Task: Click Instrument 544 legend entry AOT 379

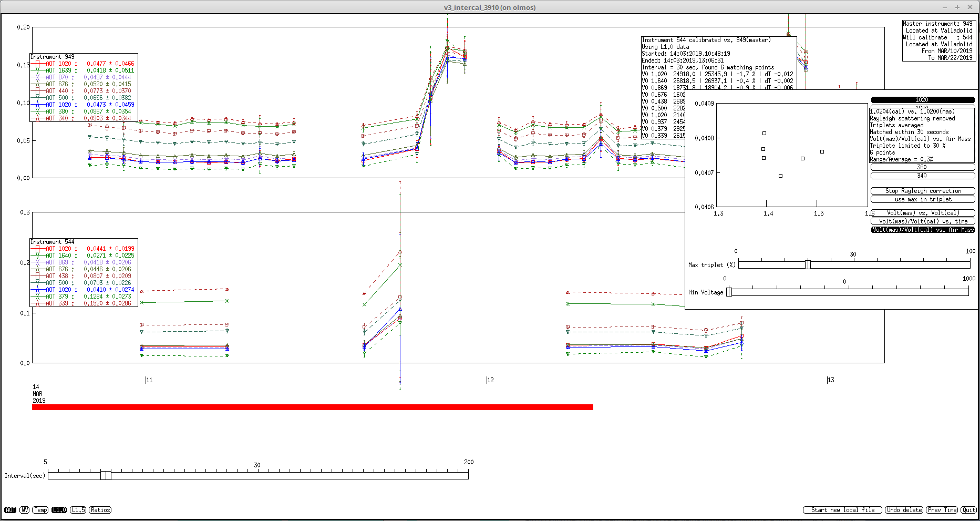Action: tap(84, 297)
